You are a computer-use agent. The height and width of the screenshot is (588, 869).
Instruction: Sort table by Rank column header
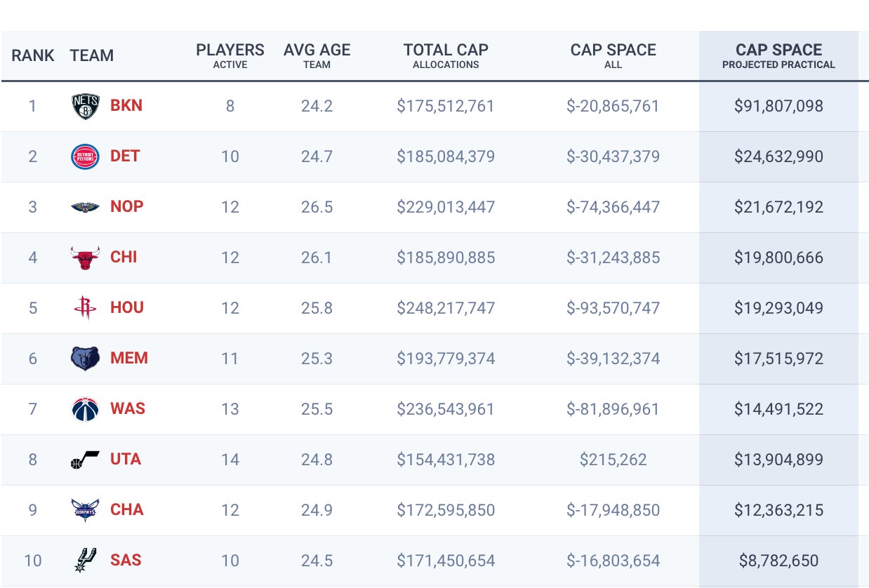point(33,56)
